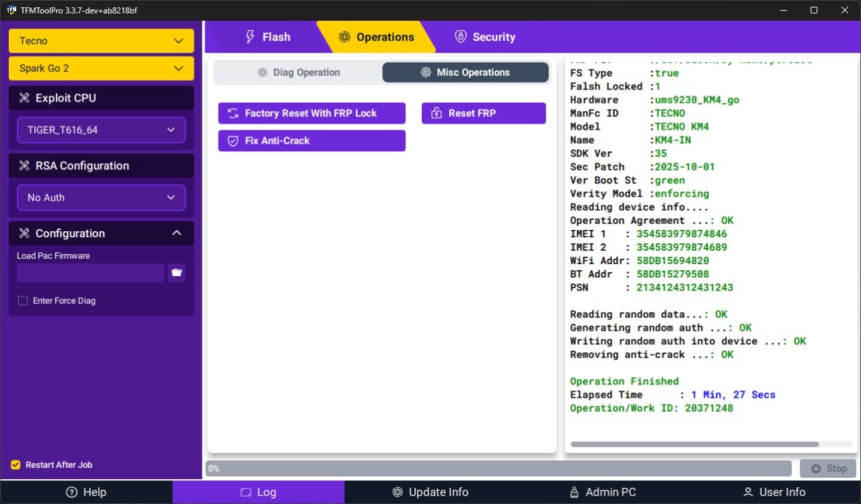Open Help from the bottom bar

86,493
